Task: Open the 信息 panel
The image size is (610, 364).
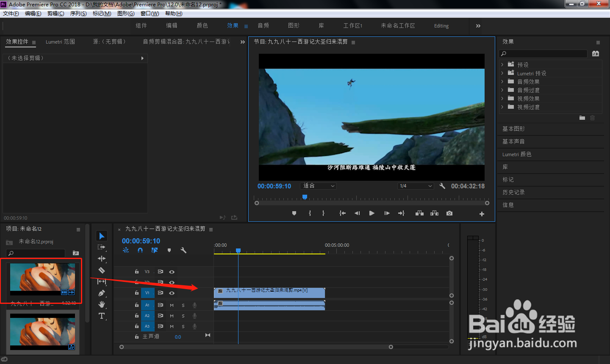Action: pyautogui.click(x=508, y=205)
